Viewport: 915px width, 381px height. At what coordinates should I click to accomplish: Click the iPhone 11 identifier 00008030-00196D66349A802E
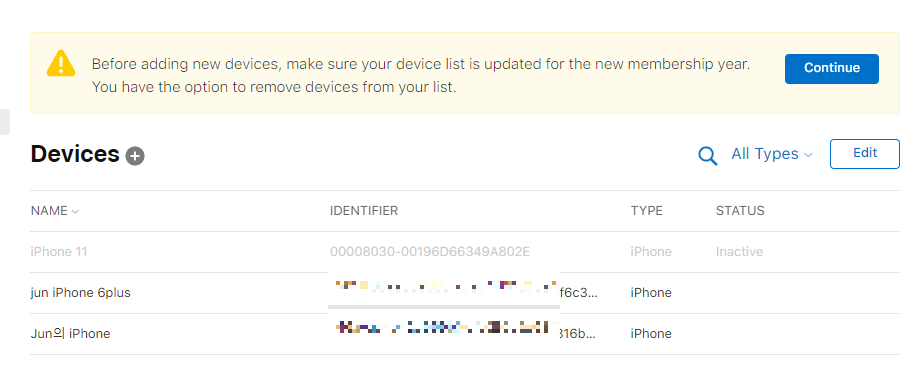pyautogui.click(x=429, y=252)
